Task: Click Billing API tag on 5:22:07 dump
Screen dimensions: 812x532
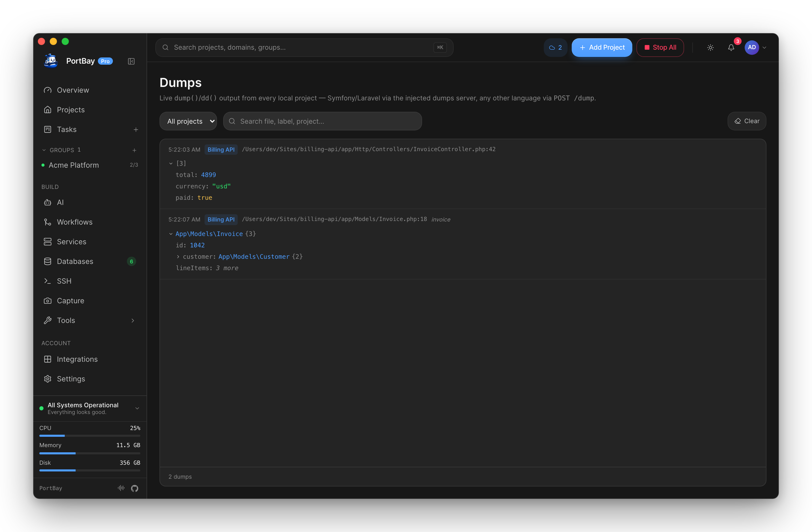Action: [221, 219]
